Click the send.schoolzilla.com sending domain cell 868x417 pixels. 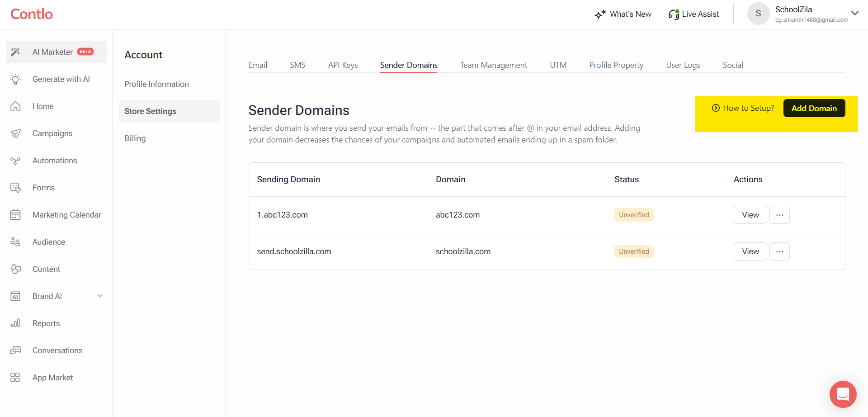(x=294, y=251)
